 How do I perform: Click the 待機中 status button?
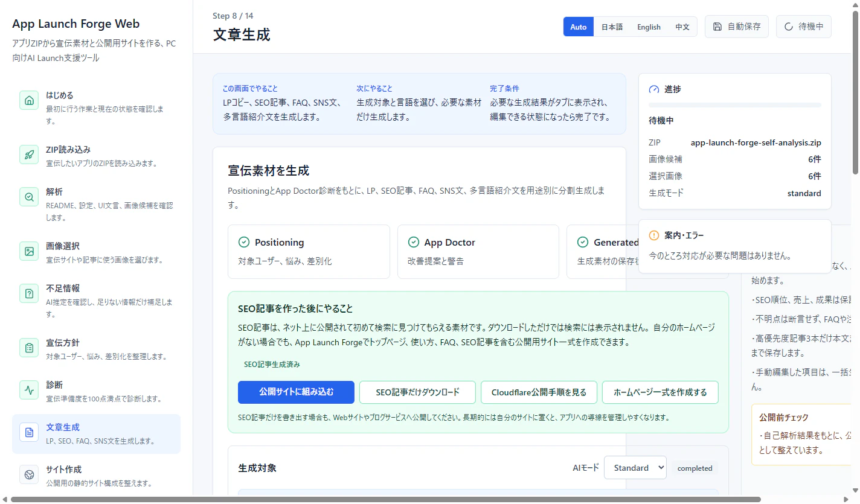(x=804, y=27)
